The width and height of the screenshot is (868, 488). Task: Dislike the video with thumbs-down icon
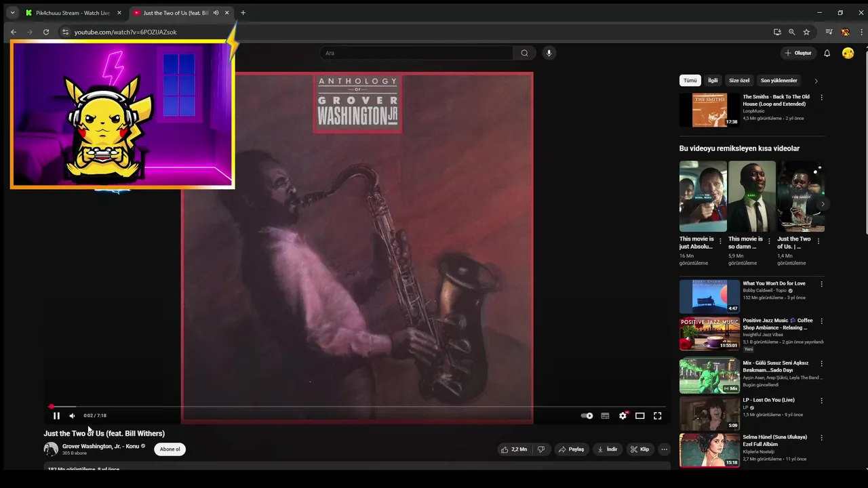(x=541, y=449)
